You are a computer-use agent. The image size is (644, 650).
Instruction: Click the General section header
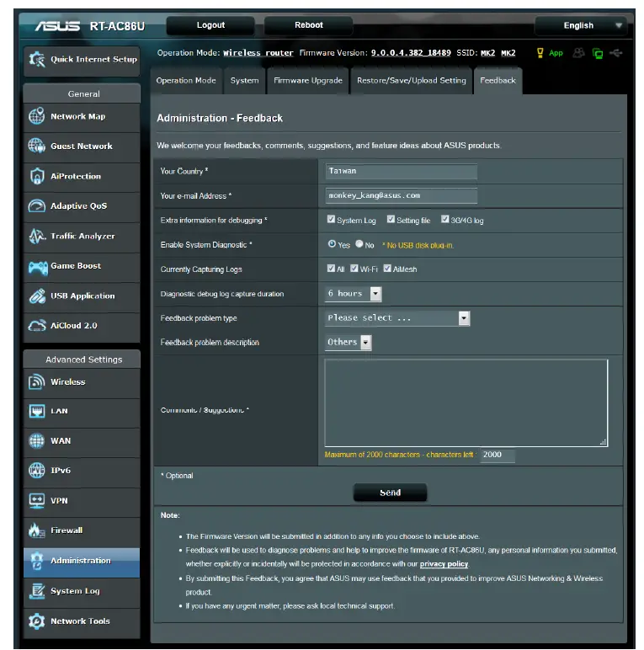(82, 93)
